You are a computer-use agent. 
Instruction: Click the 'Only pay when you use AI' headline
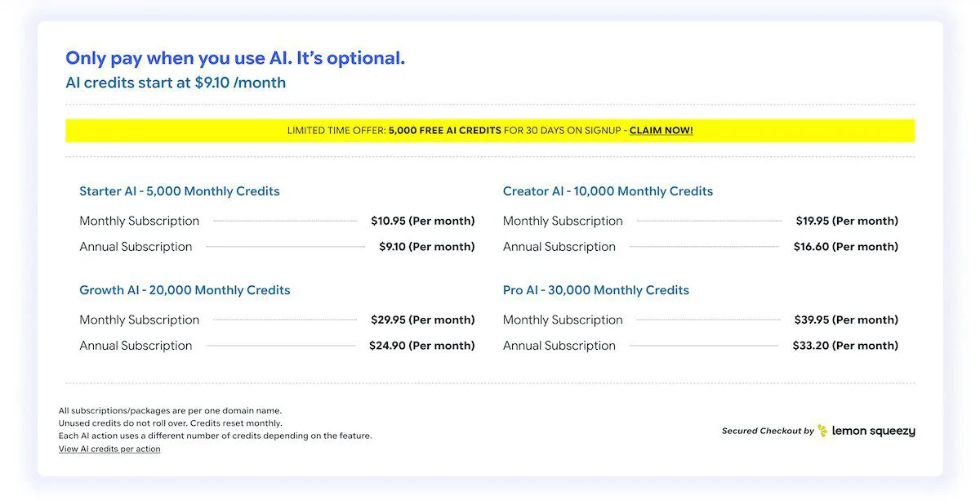point(235,58)
